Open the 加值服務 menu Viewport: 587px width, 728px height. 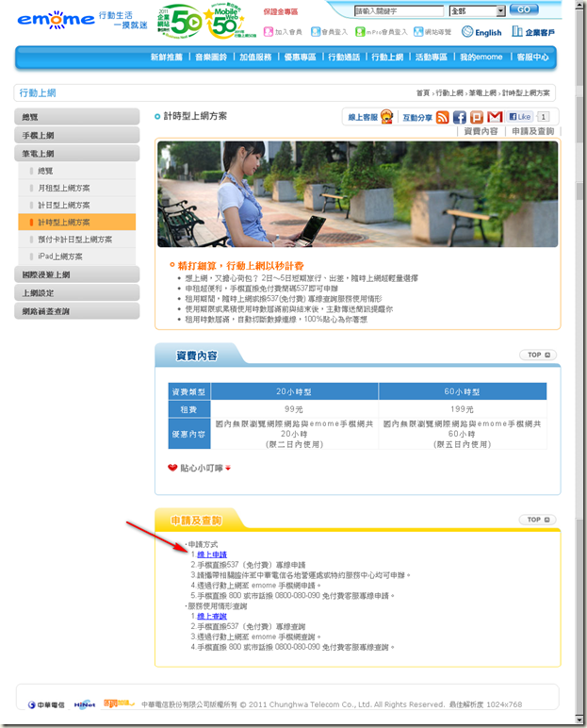coord(255,58)
